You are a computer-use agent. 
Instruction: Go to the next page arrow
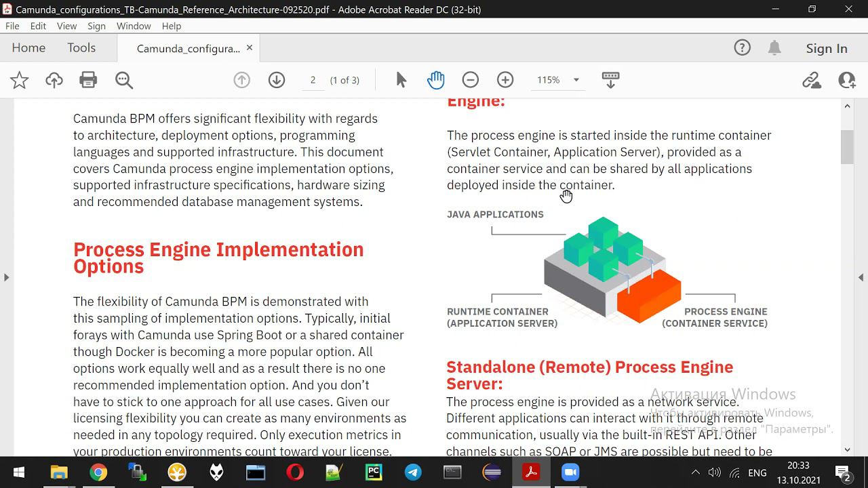click(x=277, y=80)
